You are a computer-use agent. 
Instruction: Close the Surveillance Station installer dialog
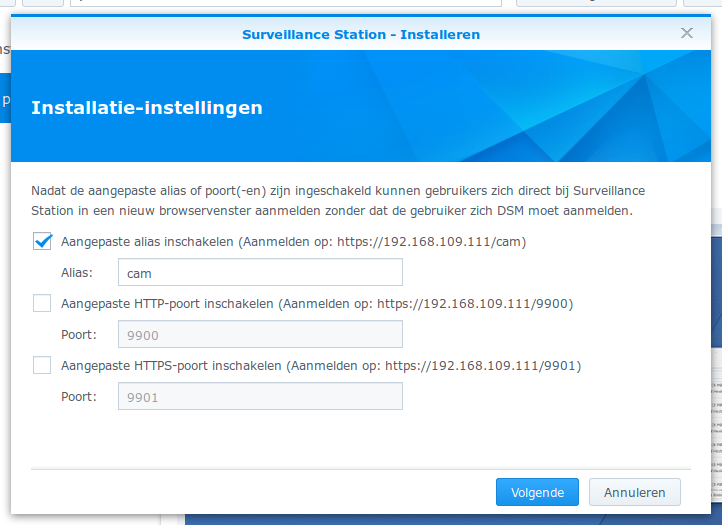(x=687, y=33)
